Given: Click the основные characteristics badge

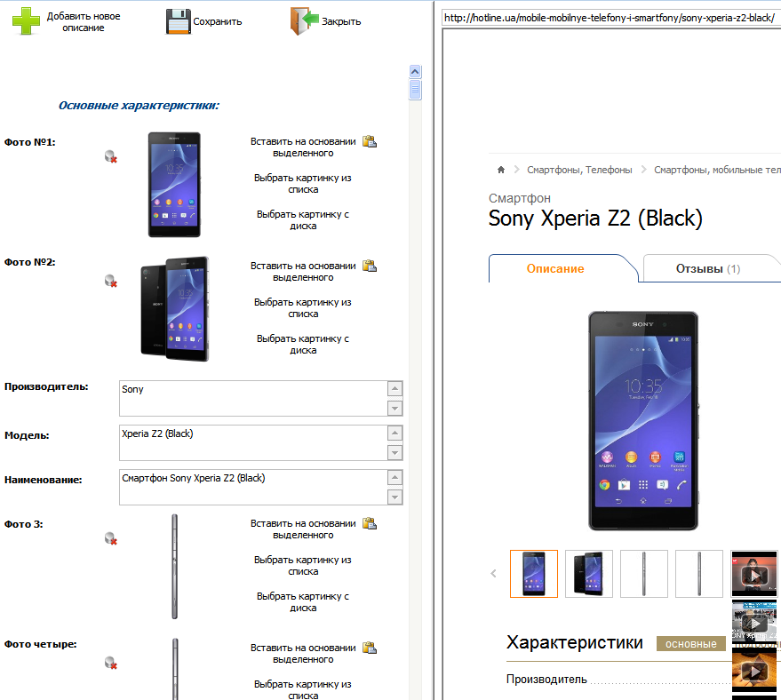Looking at the screenshot, I should point(691,644).
